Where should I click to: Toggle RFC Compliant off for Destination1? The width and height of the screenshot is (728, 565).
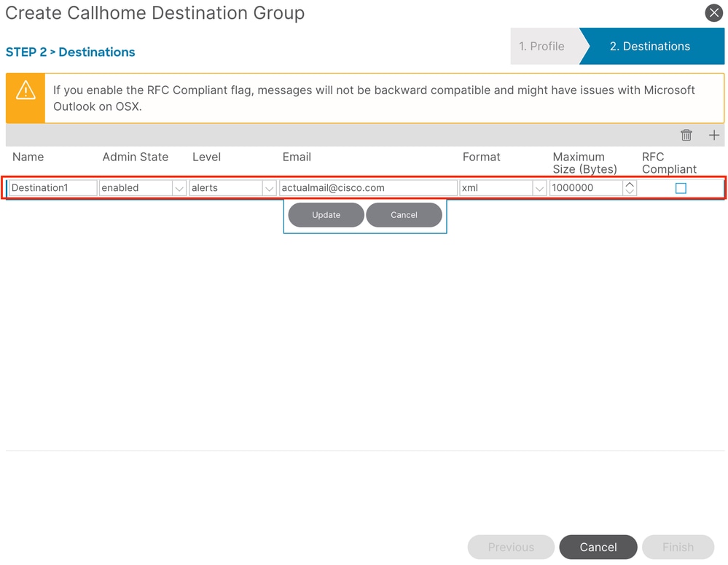coord(681,187)
